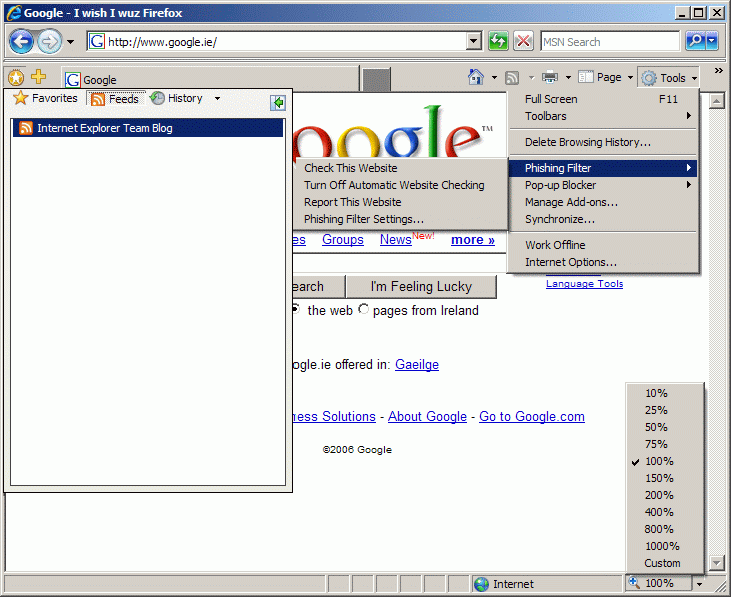Click the red Stop loading icon
This screenshot has height=597, width=731.
point(524,41)
